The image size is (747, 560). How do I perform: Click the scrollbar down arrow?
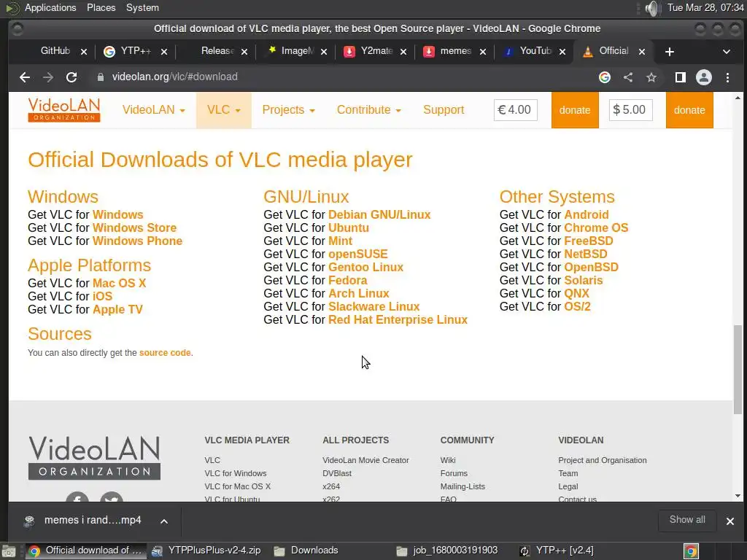click(738, 496)
